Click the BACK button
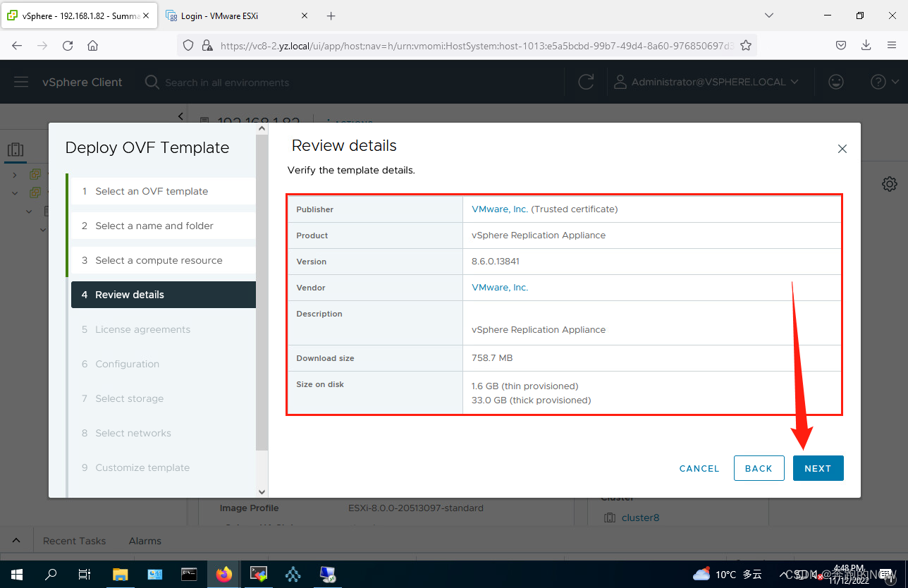This screenshot has height=588, width=908. [759, 468]
